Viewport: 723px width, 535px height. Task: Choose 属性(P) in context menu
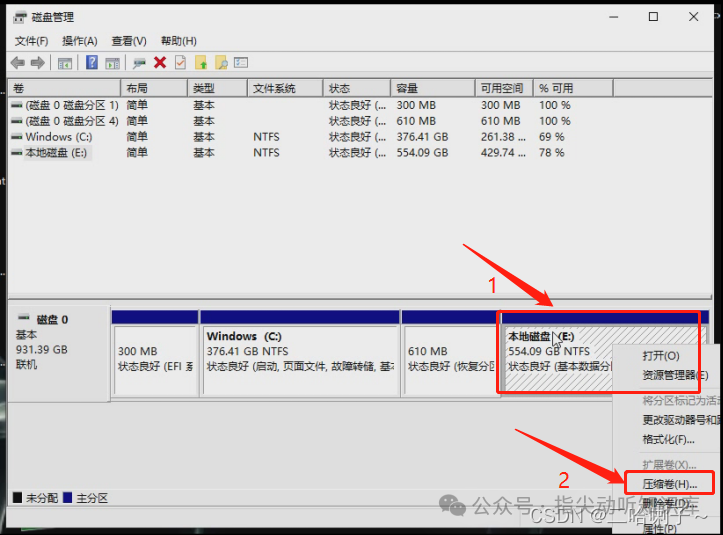[659, 529]
